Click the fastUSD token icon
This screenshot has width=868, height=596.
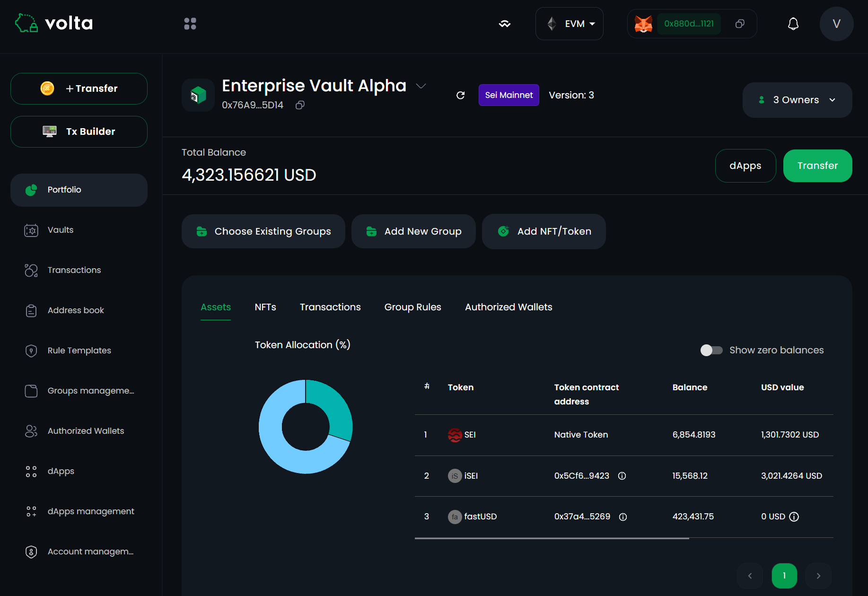click(455, 517)
